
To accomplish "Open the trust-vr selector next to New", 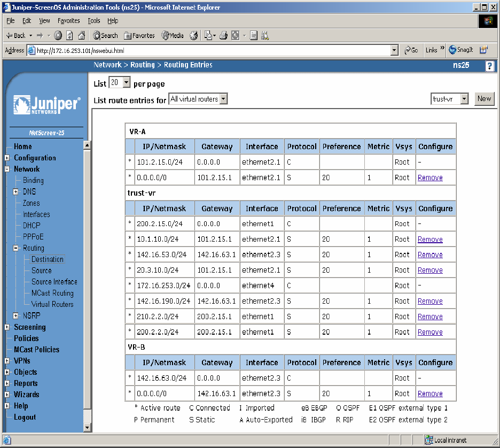I will coord(450,99).
